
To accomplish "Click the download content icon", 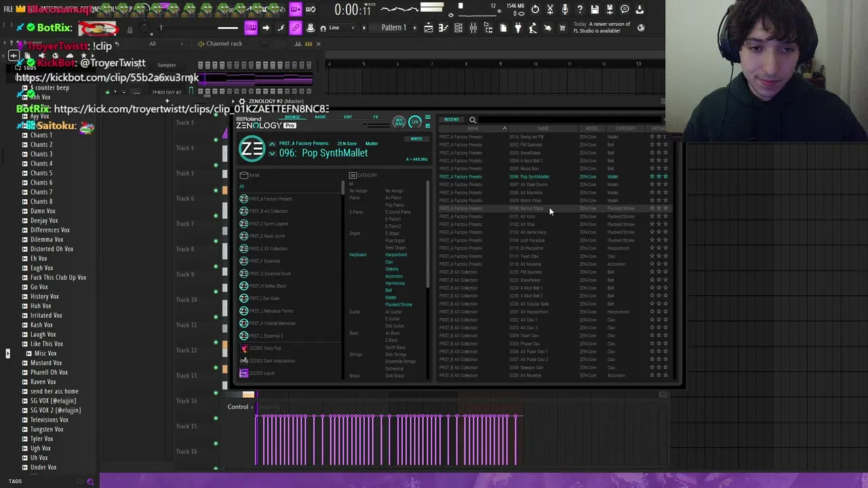I will pos(639,9).
